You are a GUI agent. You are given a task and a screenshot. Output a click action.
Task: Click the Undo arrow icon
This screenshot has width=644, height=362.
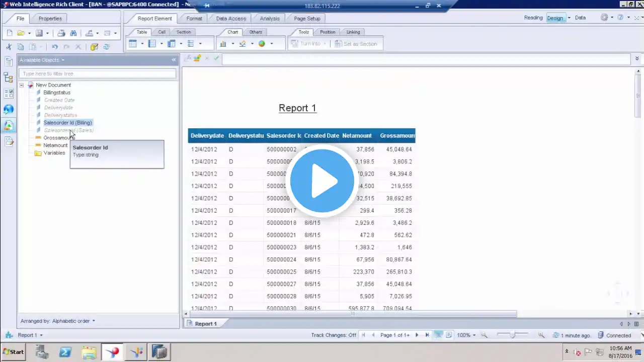tap(55, 47)
